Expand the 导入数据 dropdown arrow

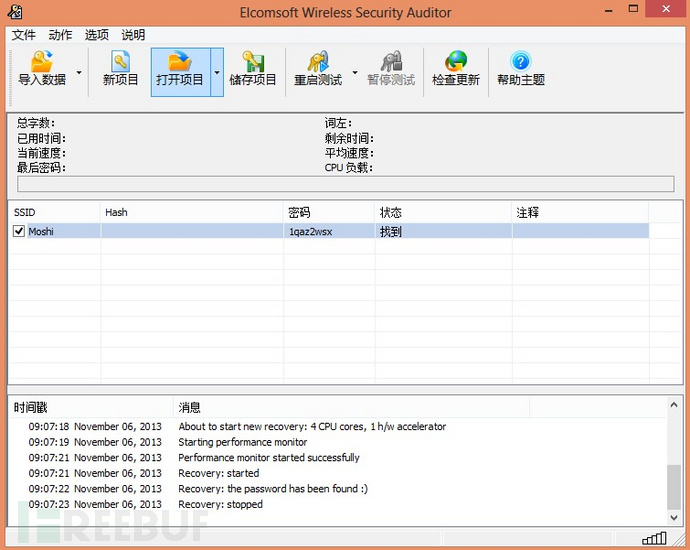click(x=79, y=72)
